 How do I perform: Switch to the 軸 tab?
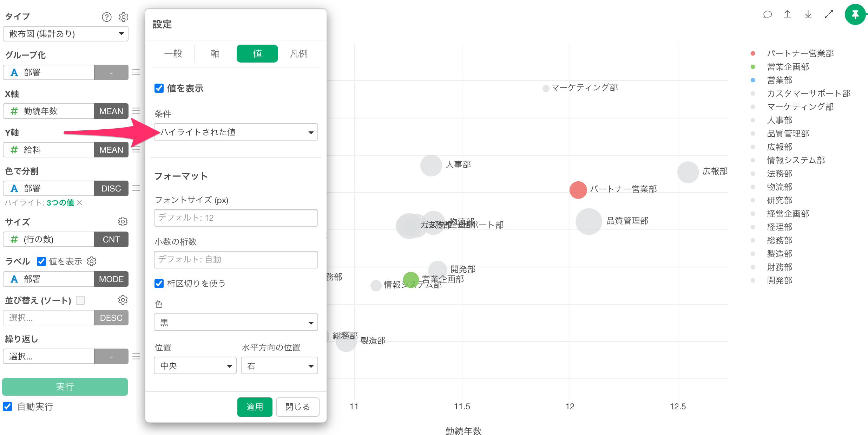[x=215, y=53]
